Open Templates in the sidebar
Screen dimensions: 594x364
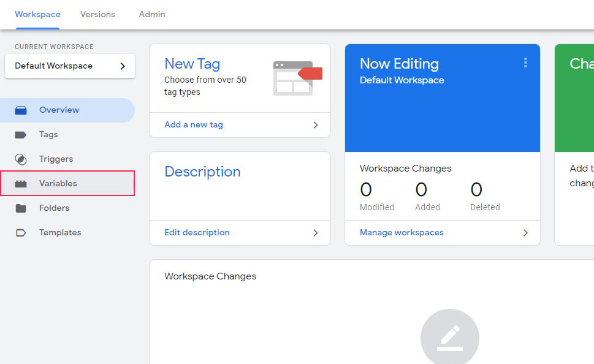(x=67, y=233)
